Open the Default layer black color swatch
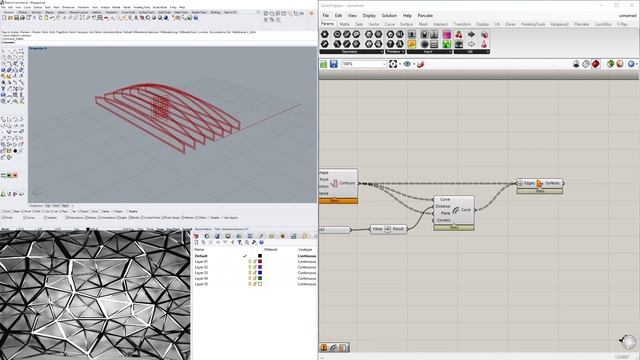The width and height of the screenshot is (640, 360). pyautogui.click(x=260, y=256)
